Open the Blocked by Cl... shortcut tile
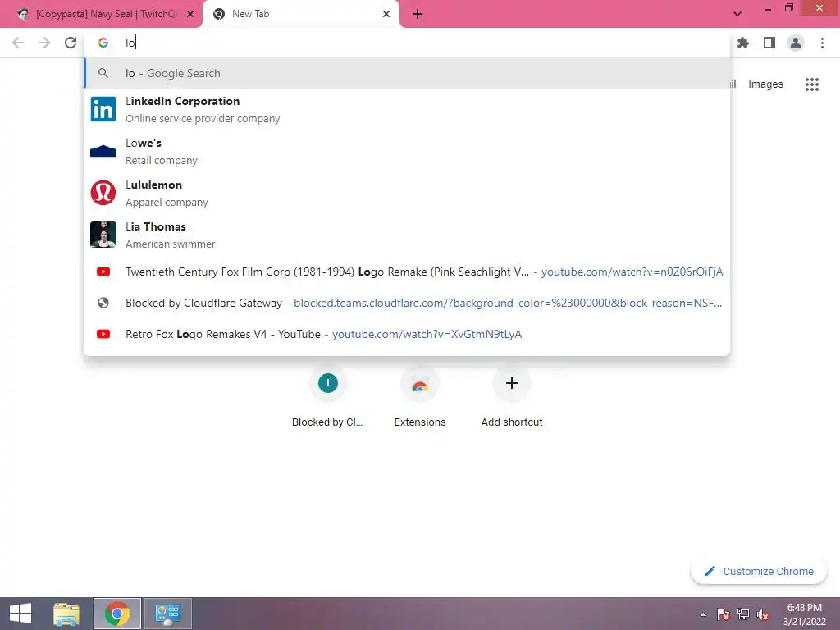Viewport: 840px width, 630px height. point(327,397)
